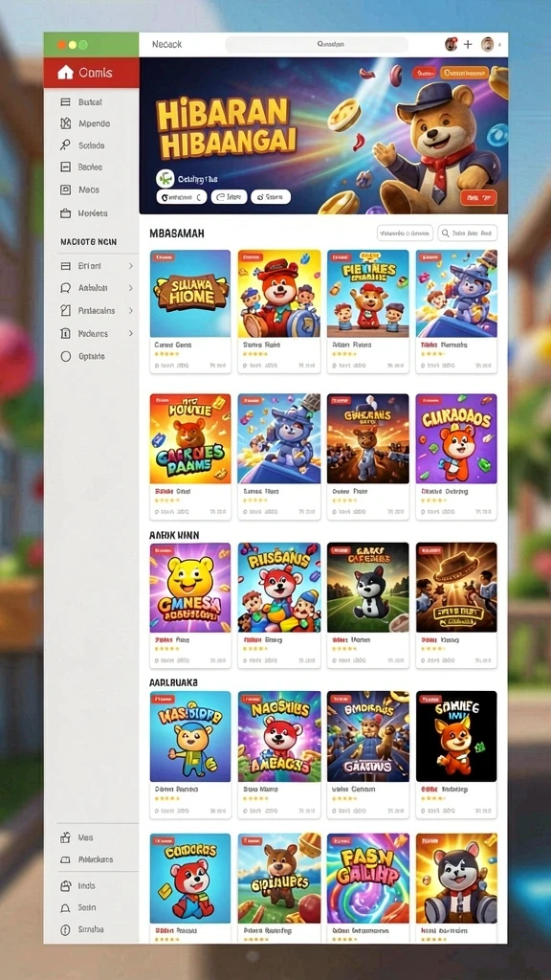This screenshot has width=551, height=980.
Task: Open the home icon beside Oamls
Action: click(65, 73)
